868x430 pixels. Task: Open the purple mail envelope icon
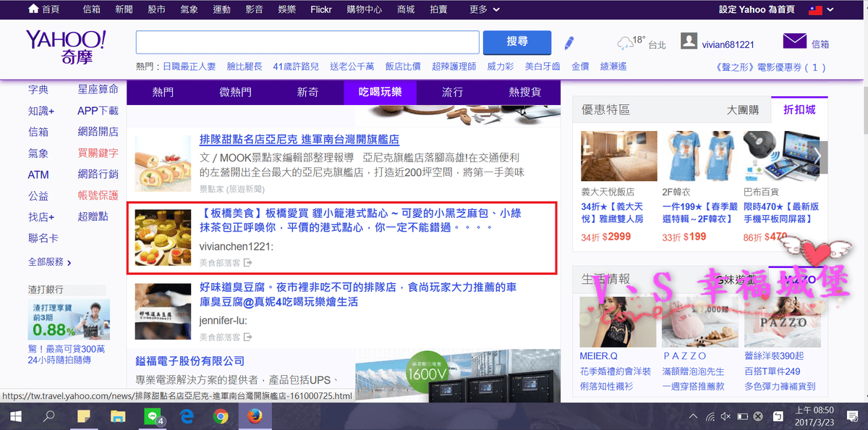pos(794,41)
